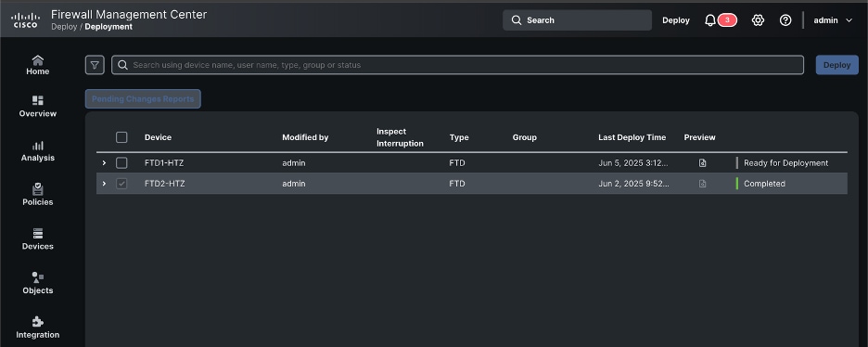Screen dimensions: 868x347
Task: Focus the device search field
Action: tap(457, 65)
